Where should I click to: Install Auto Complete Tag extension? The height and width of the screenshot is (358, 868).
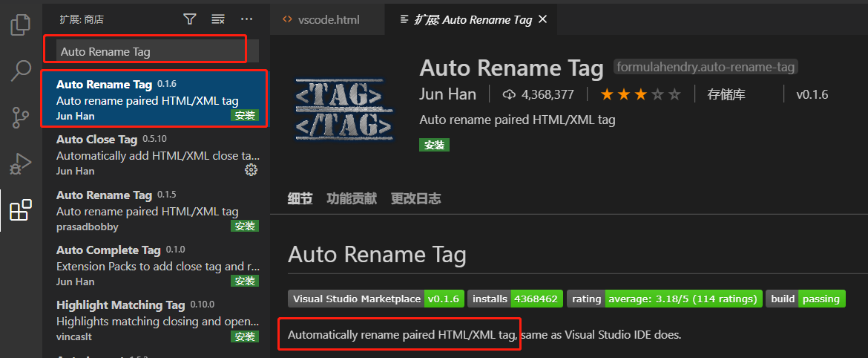[x=245, y=281]
